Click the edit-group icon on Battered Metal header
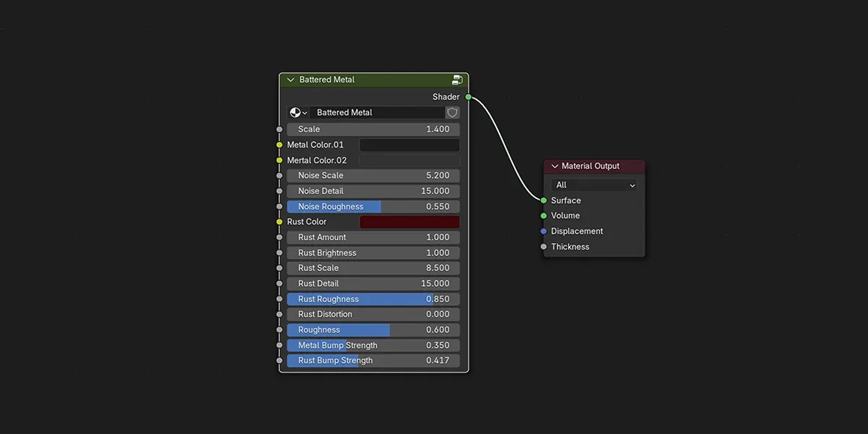Viewport: 868px width, 434px height. pyautogui.click(x=457, y=80)
